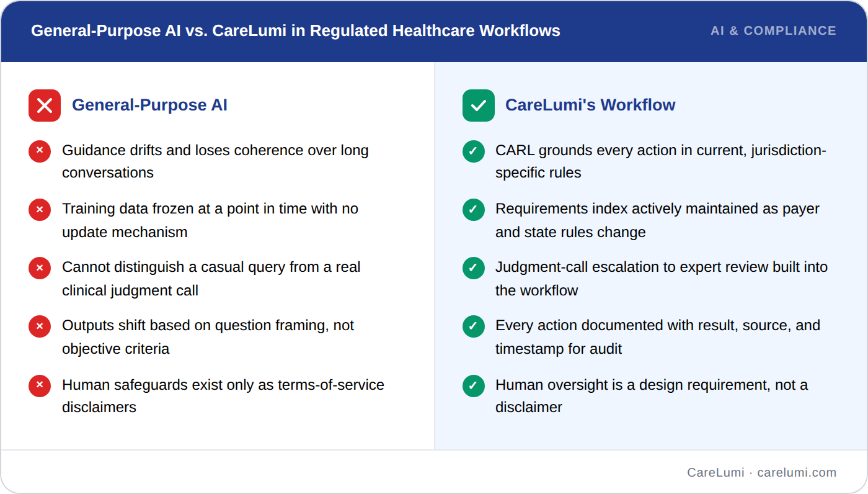Click green check bullet beside 'Human oversight is a design requirement'
868x494 pixels.
pos(474,385)
